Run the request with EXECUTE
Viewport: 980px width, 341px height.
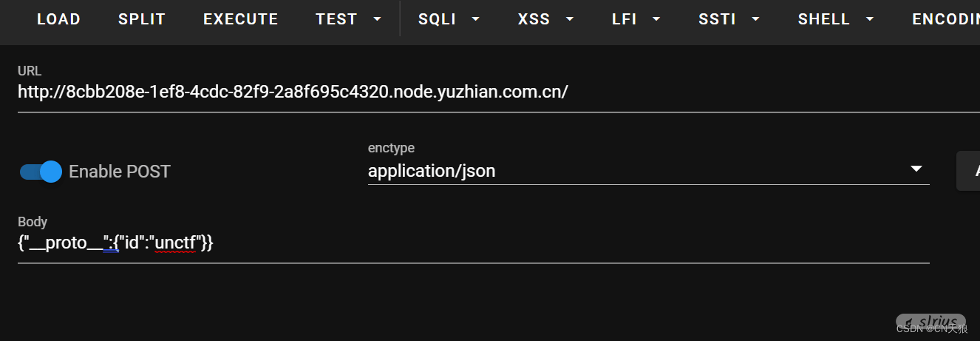coord(241,19)
